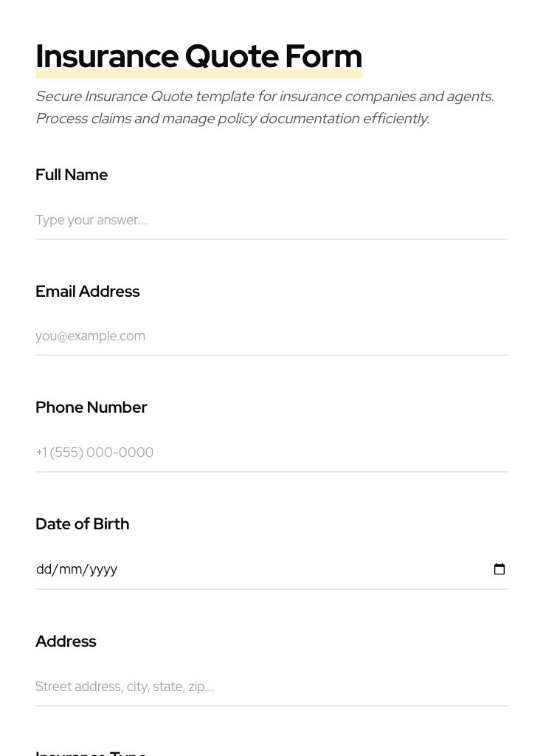Click the "Address" field label
The width and height of the screenshot is (543, 756).
pyautogui.click(x=66, y=642)
